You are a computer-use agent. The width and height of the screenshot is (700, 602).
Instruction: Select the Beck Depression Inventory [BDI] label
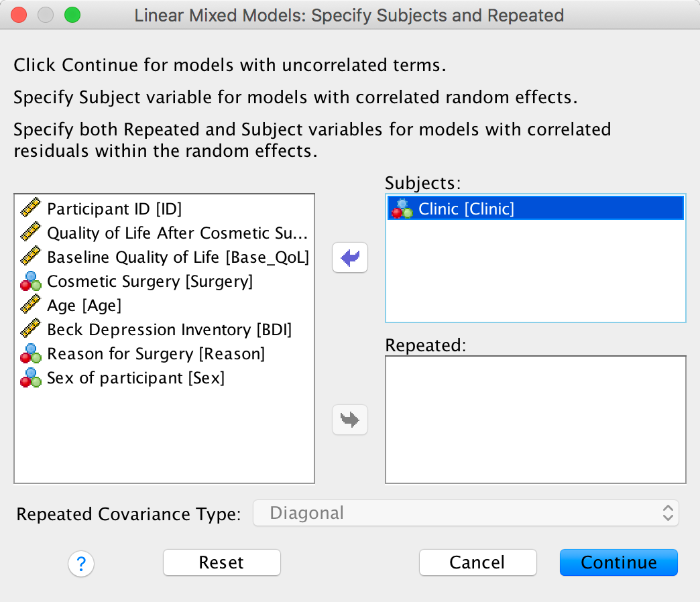pyautogui.click(x=169, y=330)
